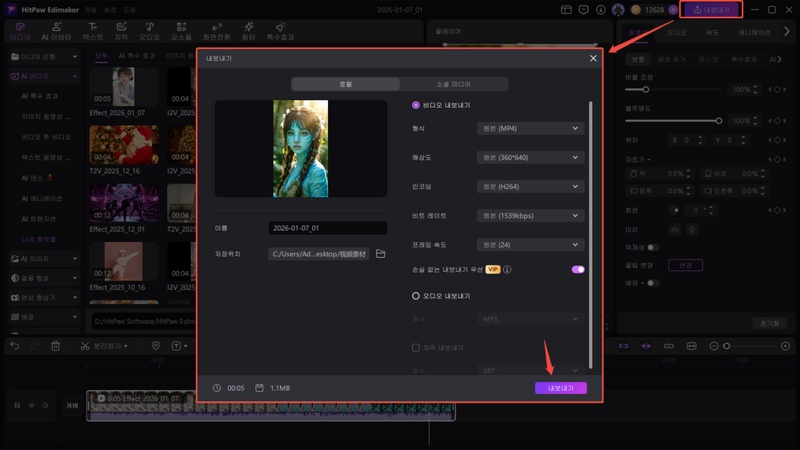
Task: Click the info icon next to VIP badge
Action: coord(507,269)
